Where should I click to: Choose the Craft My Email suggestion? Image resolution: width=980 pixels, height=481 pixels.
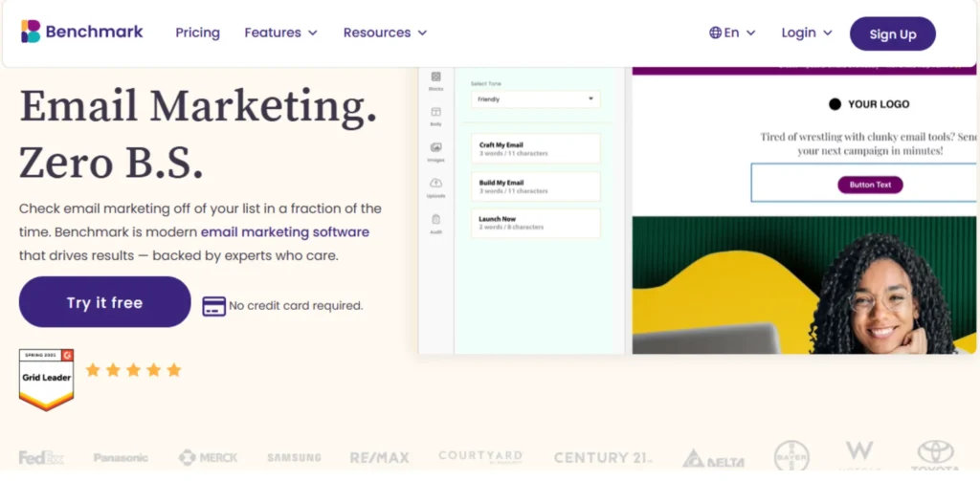(x=536, y=148)
